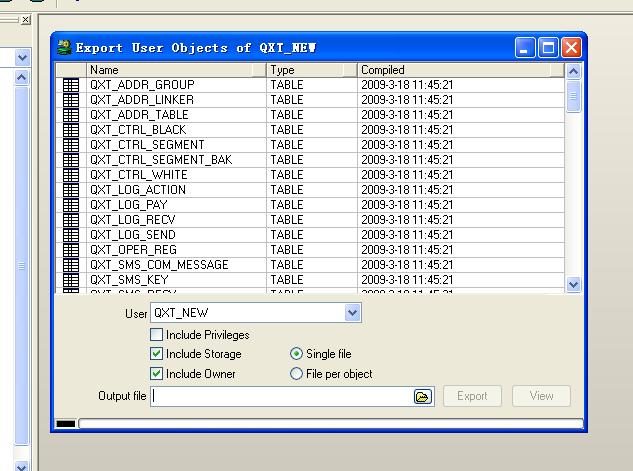Click into the Output file text field
Viewport: 633px width, 471px height.
282,396
